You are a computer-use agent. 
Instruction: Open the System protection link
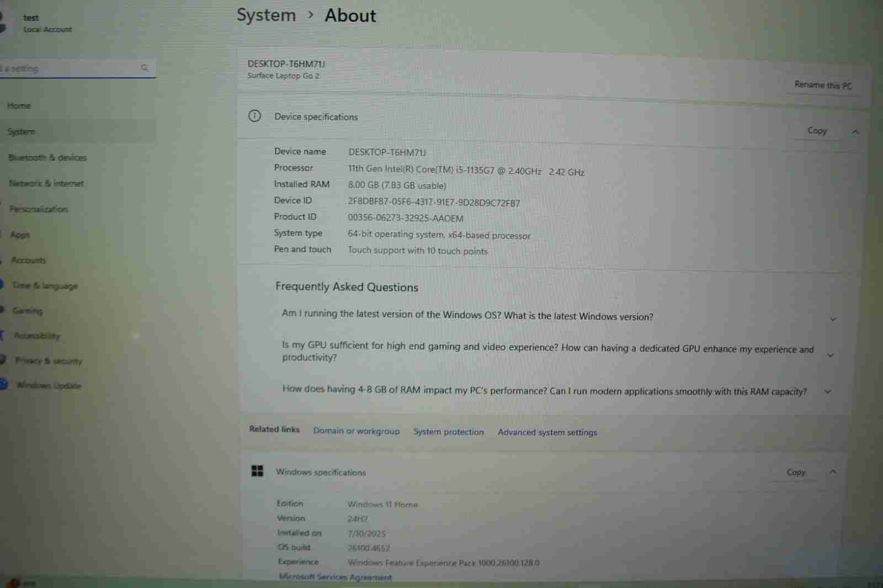(448, 432)
